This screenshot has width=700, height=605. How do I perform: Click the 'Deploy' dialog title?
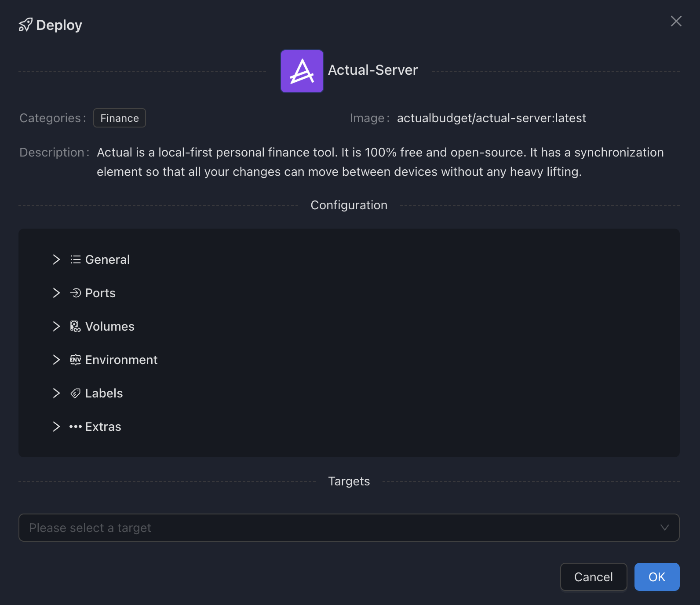[59, 25]
